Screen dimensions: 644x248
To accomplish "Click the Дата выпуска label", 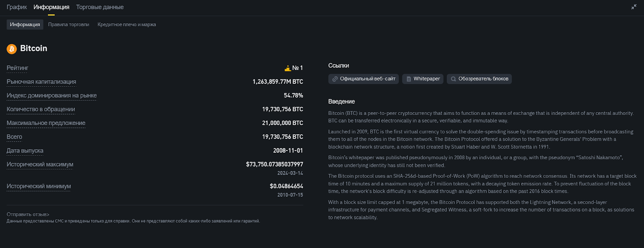I will pyautogui.click(x=25, y=150).
